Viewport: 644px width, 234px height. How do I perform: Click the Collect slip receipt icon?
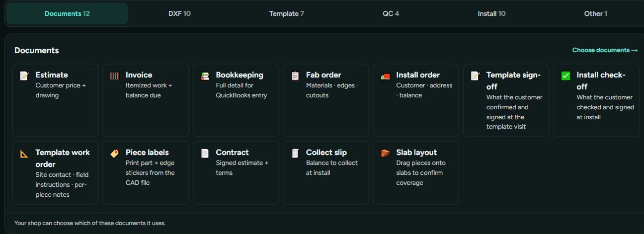pos(295,154)
